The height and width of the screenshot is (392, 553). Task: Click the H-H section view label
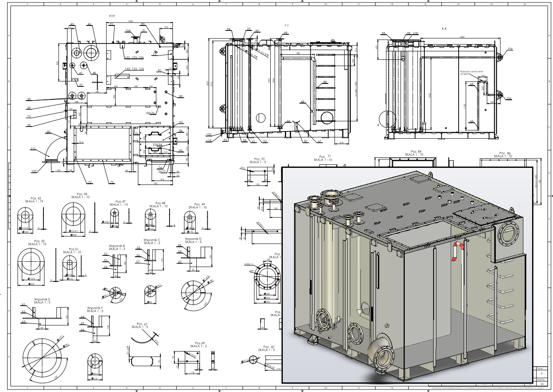(112, 16)
